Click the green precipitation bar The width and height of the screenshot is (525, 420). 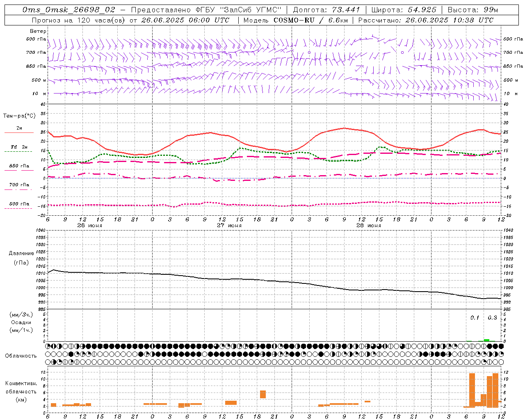pos(486,340)
